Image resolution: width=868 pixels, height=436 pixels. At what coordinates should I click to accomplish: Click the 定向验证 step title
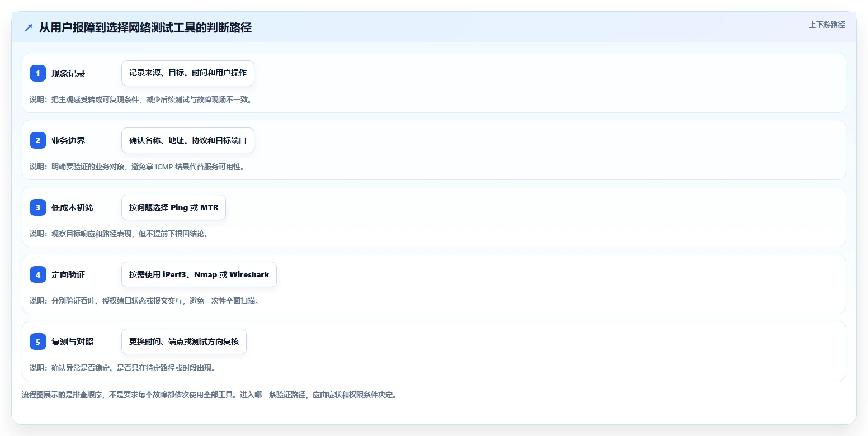[68, 274]
